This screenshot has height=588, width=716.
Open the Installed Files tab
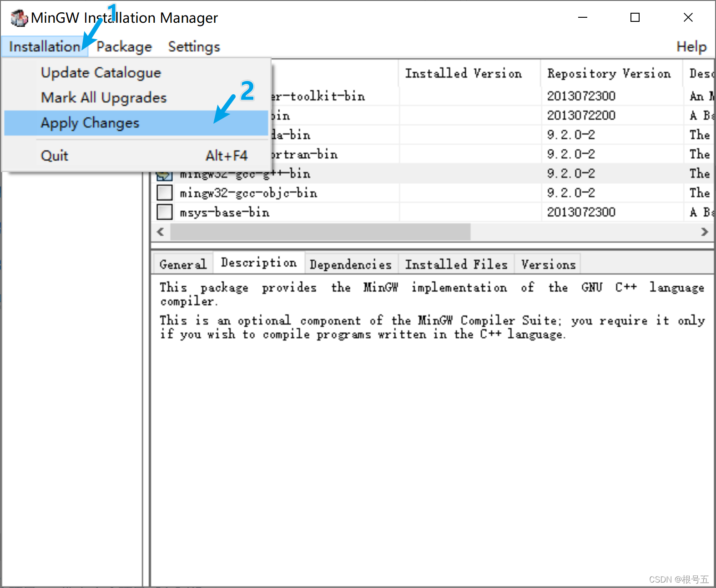click(x=456, y=264)
